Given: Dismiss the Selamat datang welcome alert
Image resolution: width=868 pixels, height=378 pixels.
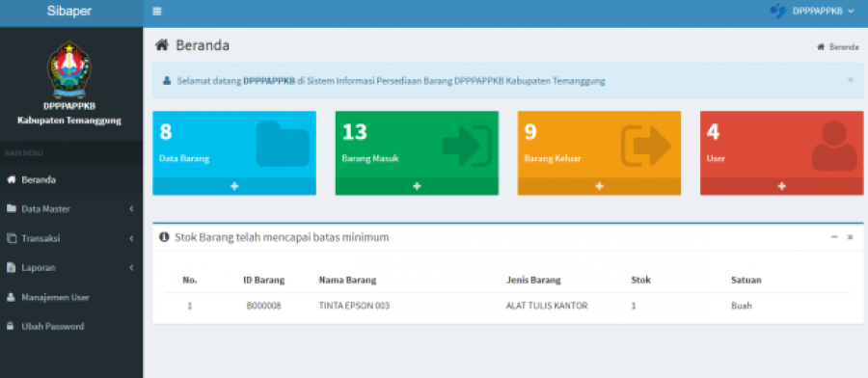Looking at the screenshot, I should coord(850,80).
